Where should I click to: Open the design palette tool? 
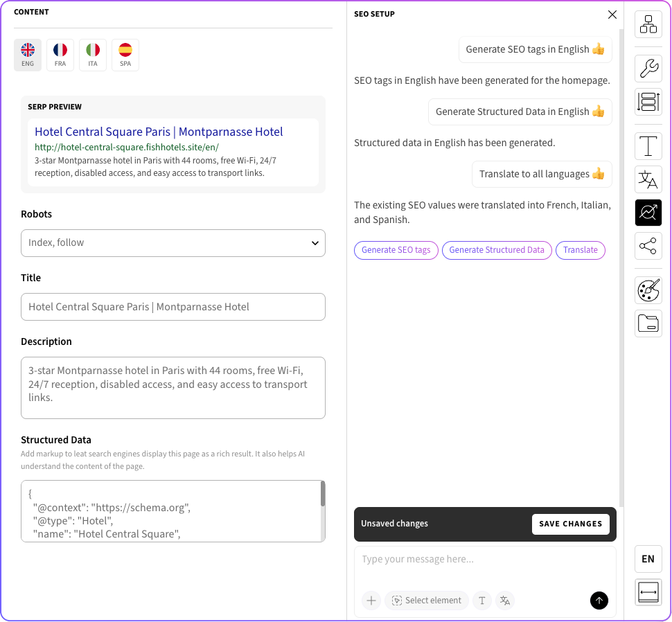coord(648,290)
